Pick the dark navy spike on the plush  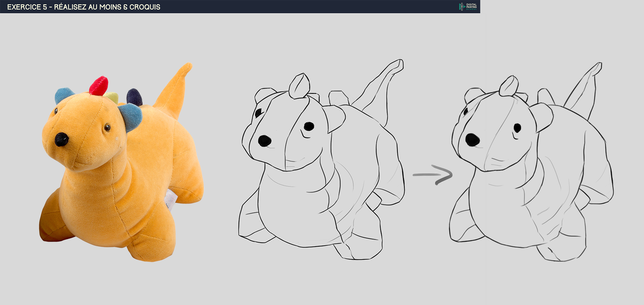134,97
